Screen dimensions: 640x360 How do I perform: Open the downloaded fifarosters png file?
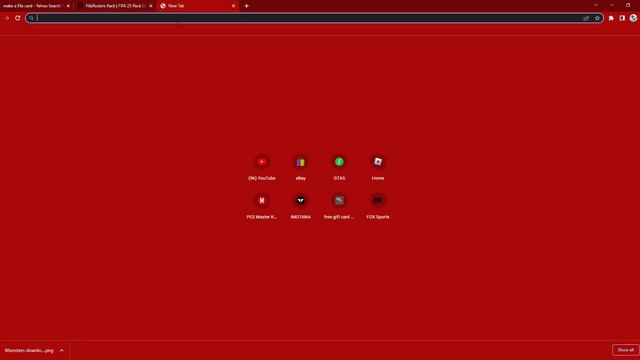[x=29, y=350]
